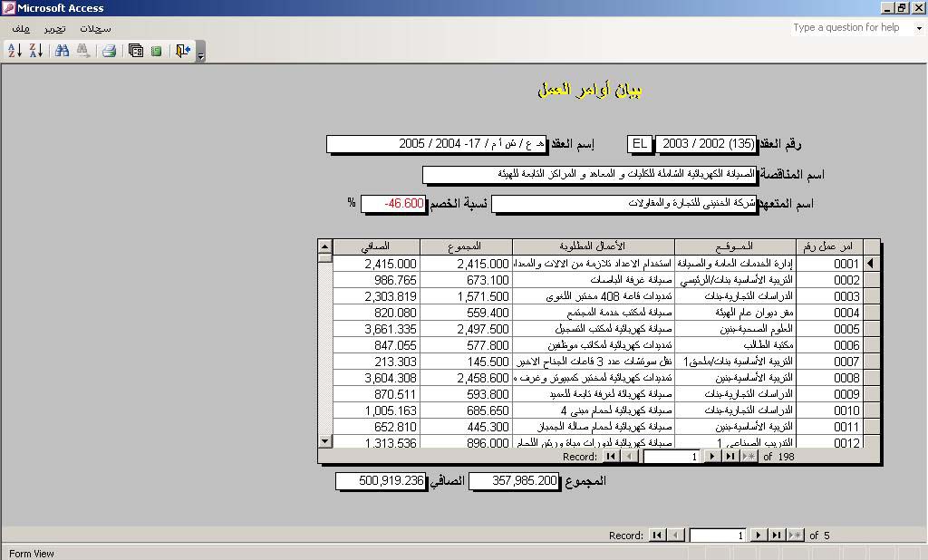
Task: Click the discount percentage field showing -46.600
Action: point(393,204)
